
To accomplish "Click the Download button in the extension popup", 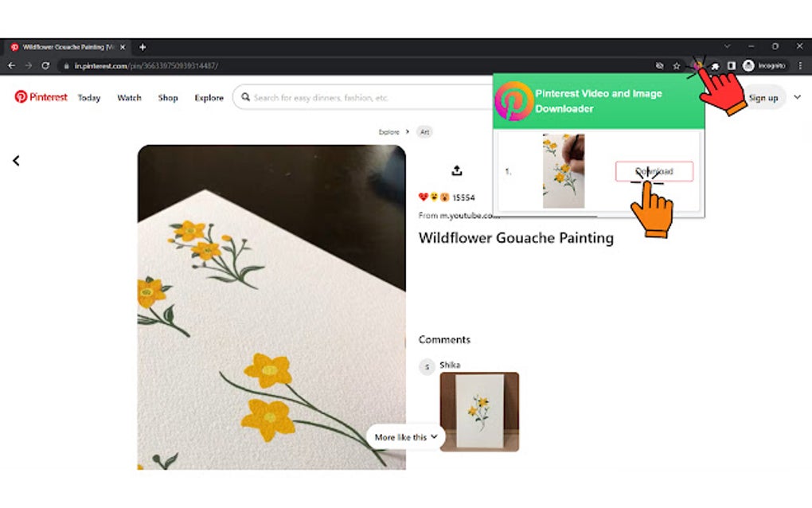I will pos(654,171).
